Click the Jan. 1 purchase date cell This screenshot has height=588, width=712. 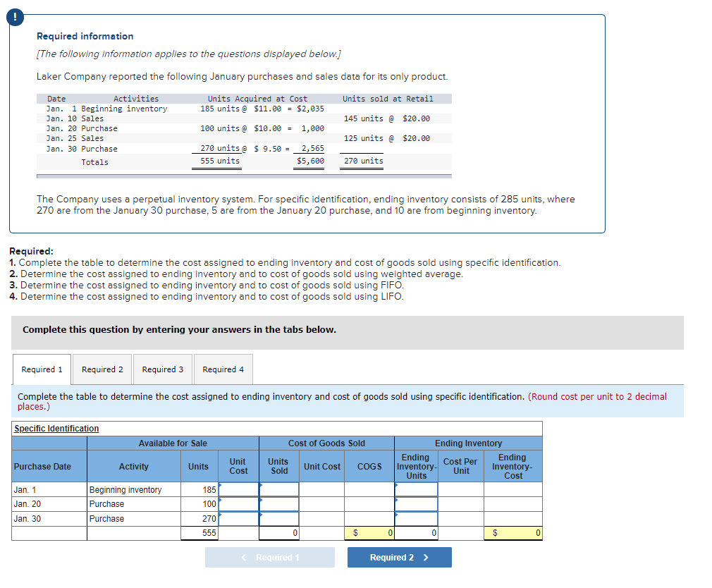tap(49, 489)
